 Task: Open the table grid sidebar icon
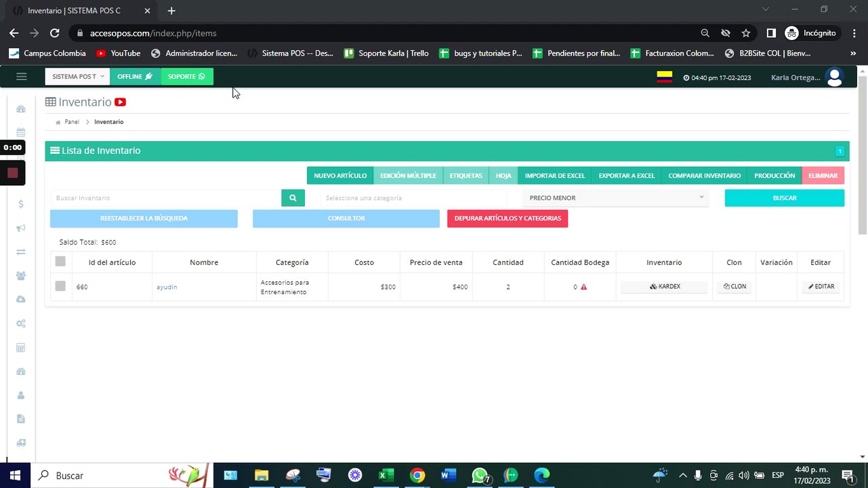click(21, 348)
